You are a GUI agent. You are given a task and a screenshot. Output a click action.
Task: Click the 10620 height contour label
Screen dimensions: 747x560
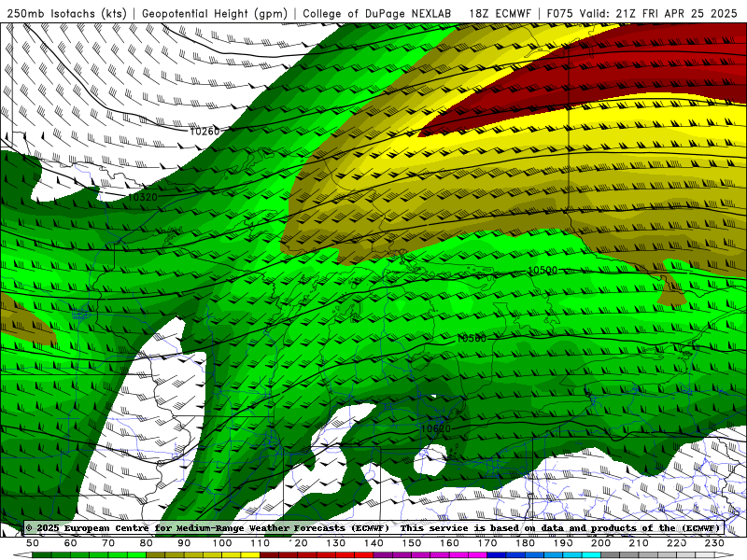[435, 428]
